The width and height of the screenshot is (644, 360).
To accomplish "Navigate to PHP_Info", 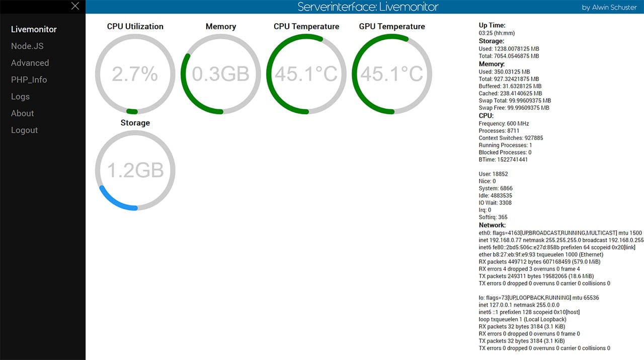I will coord(29,80).
